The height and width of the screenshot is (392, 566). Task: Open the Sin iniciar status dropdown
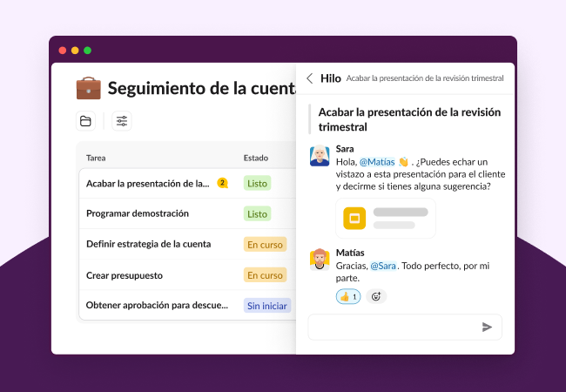pos(266,306)
